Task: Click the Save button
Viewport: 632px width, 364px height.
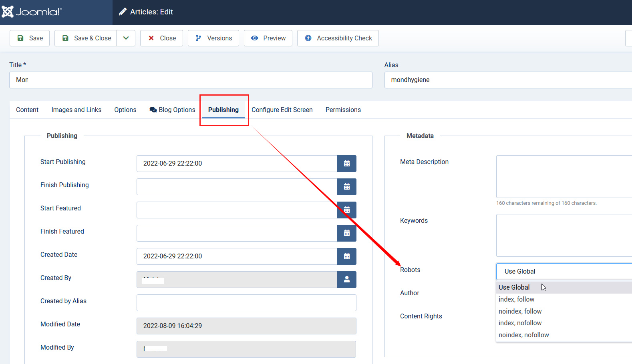Action: coord(30,38)
